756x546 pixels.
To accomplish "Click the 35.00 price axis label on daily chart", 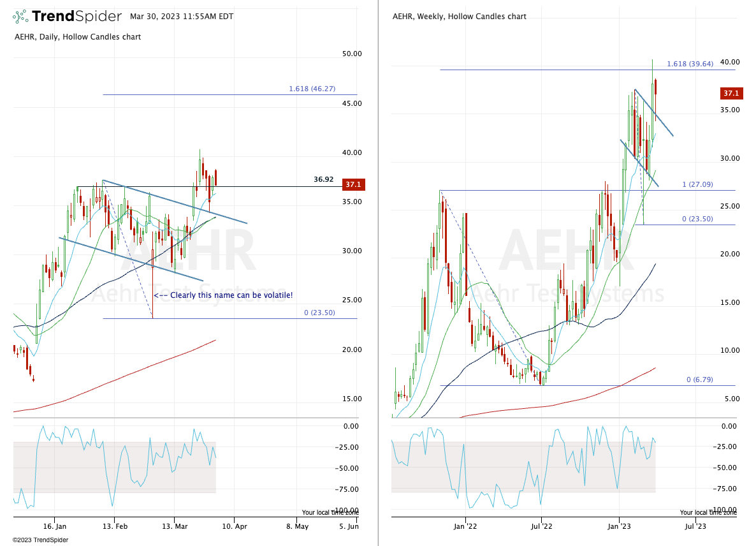I will coord(352,202).
